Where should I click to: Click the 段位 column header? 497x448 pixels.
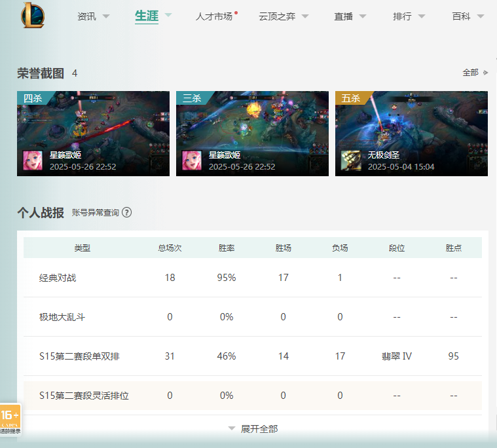click(397, 248)
